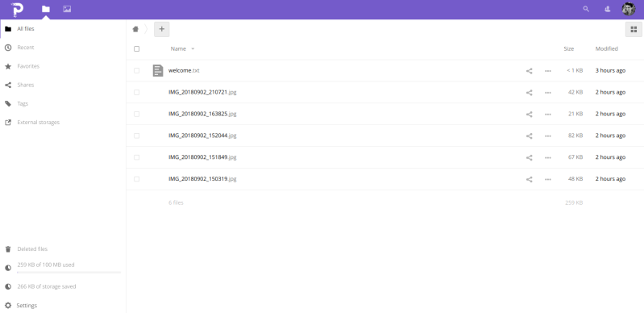Check the IMG_20180902_152044.jpg checkbox

pyautogui.click(x=137, y=136)
